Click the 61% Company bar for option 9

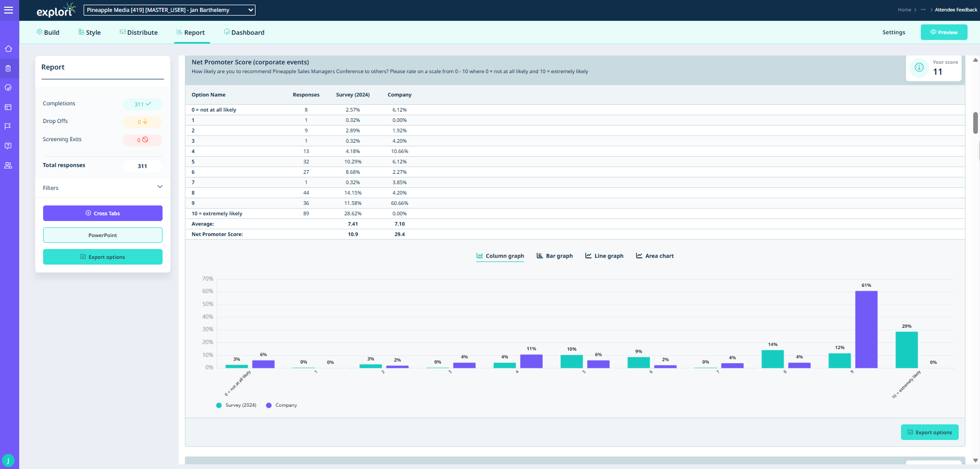866,329
